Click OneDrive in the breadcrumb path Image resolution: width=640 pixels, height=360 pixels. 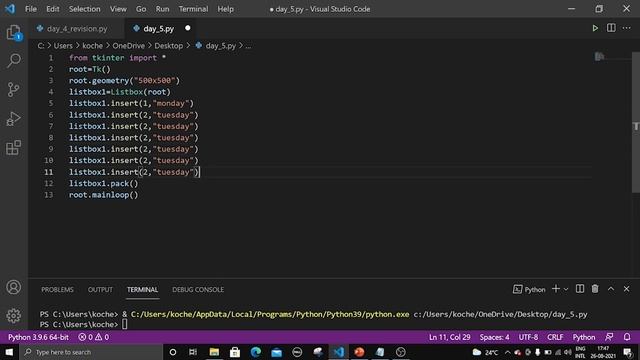coord(129,46)
